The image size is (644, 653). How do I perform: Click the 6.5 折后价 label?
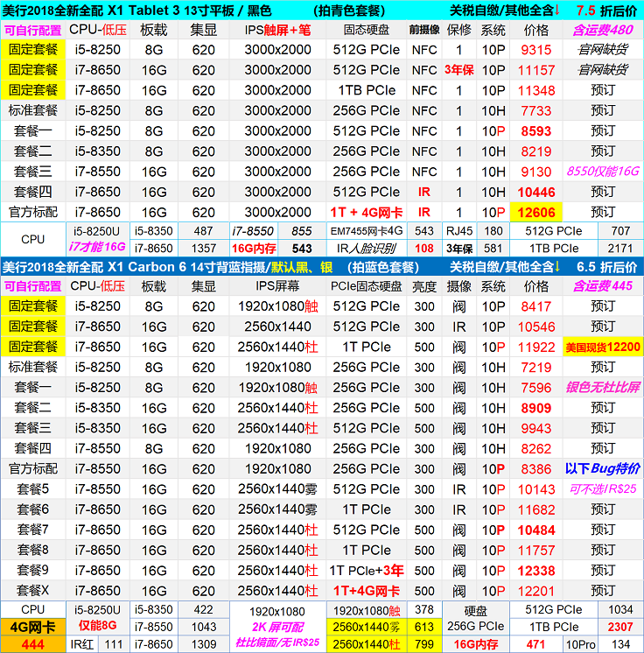(606, 267)
